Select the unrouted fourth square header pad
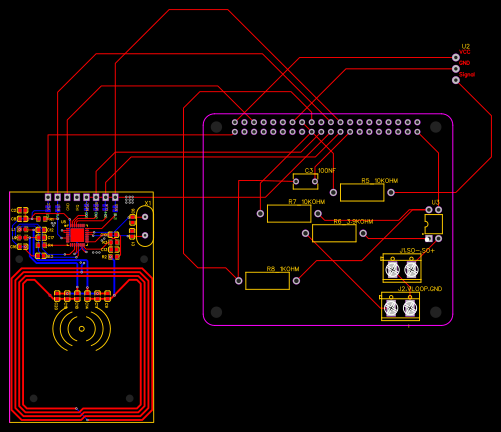 (x=77, y=197)
